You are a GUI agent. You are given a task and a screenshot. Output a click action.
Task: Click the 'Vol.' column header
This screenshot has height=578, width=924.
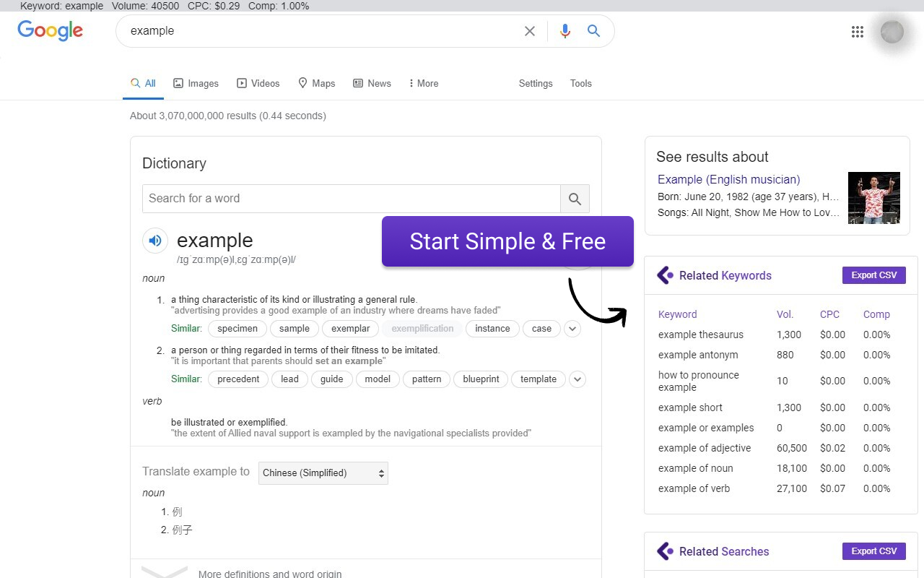[785, 314]
